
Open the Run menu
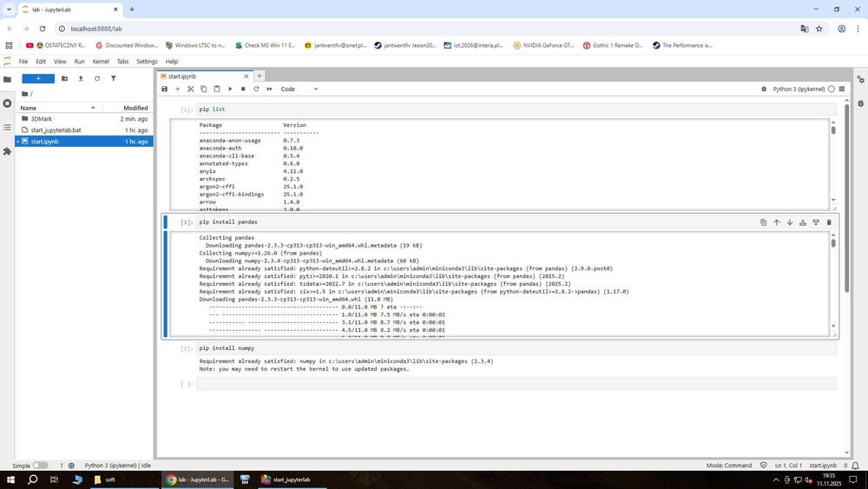80,62
